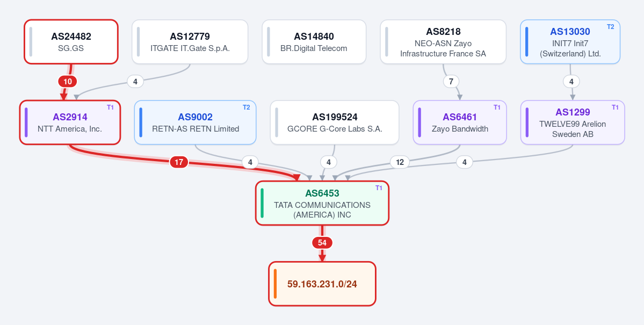Select the AS14840 BR.Digital Telecom node

click(x=314, y=41)
